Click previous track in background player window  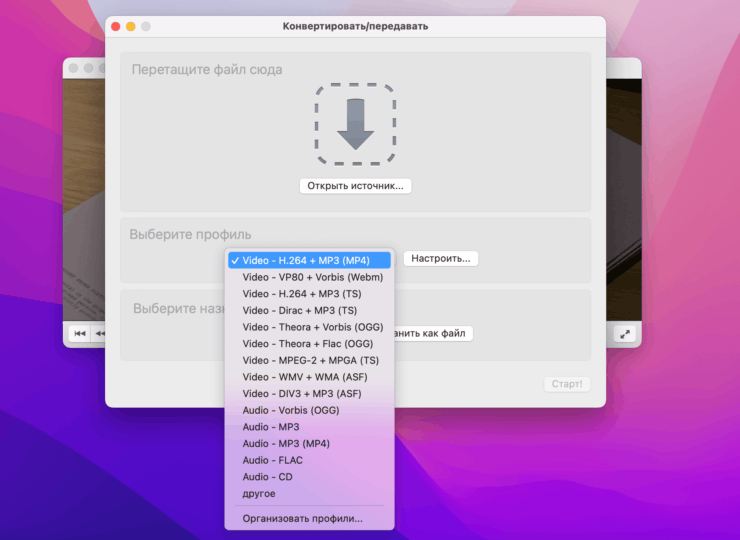80,334
